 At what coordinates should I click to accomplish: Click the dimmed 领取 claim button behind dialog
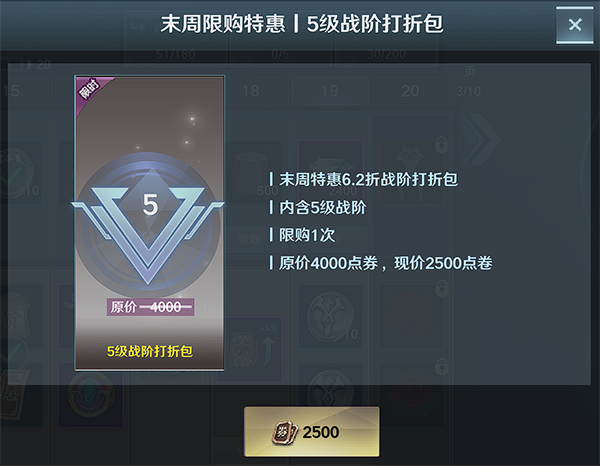pyautogui.click(x=249, y=239)
